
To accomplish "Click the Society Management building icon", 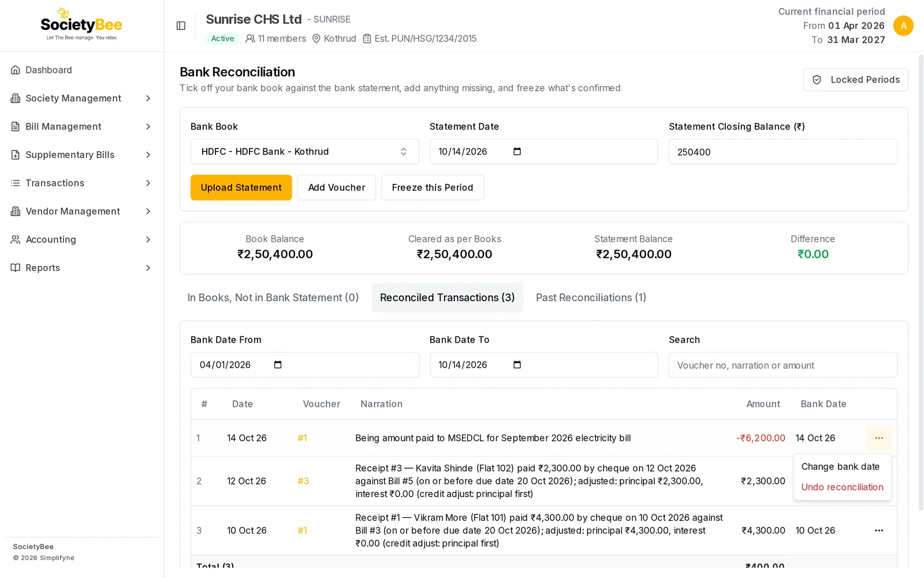I will pyautogui.click(x=16, y=98).
